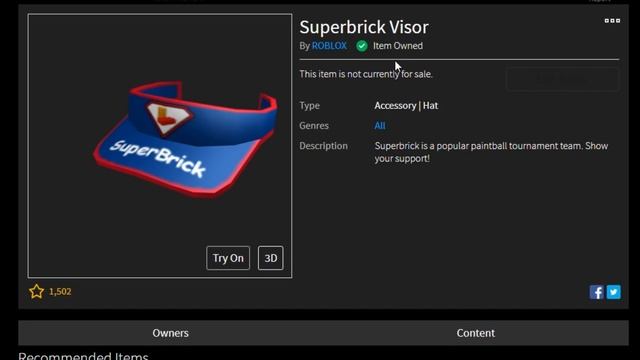Viewport: 640px width, 360px height.
Task: Click the Item Owned label
Action: (398, 46)
